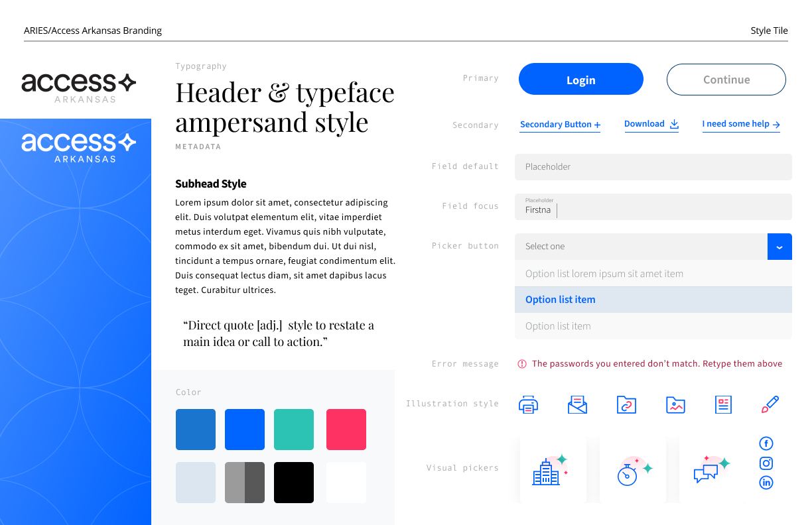This screenshot has width=812, height=525.
Task: Pick the black color swatch
Action: (x=294, y=483)
